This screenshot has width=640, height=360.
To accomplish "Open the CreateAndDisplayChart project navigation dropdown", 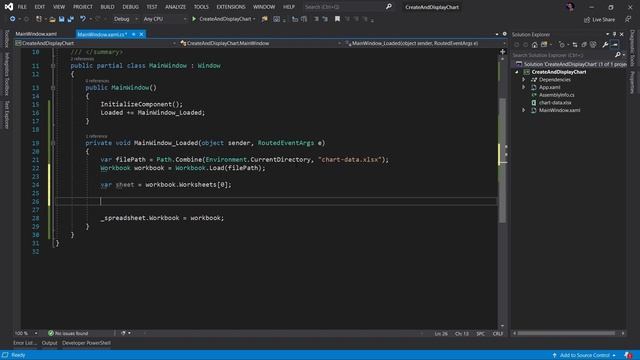I will [x=96, y=43].
